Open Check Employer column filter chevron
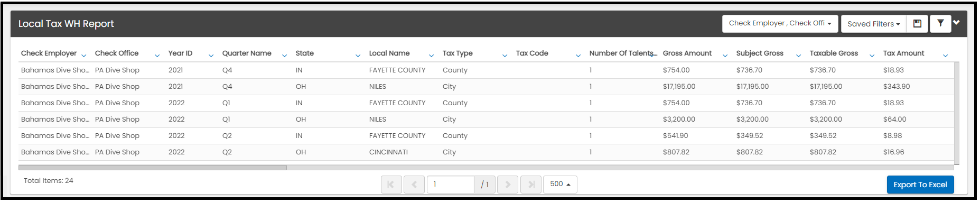The width and height of the screenshot is (980, 202). pos(83,56)
